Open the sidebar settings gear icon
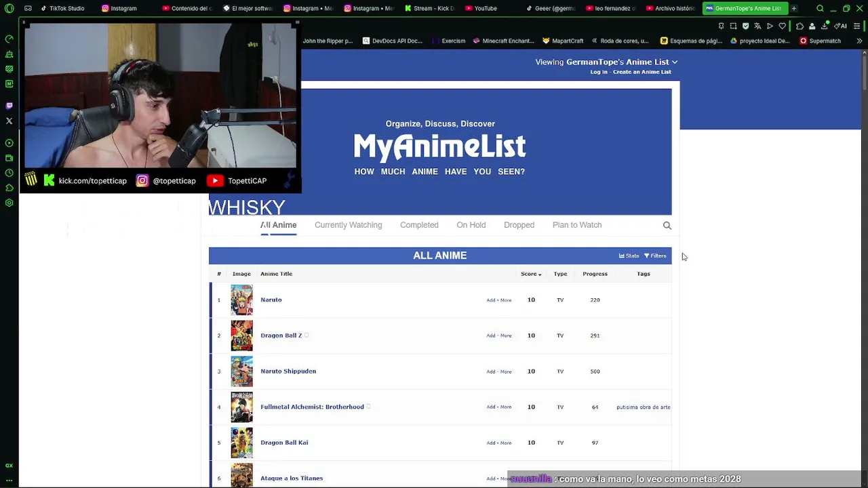This screenshot has height=488, width=868. pos(9,203)
